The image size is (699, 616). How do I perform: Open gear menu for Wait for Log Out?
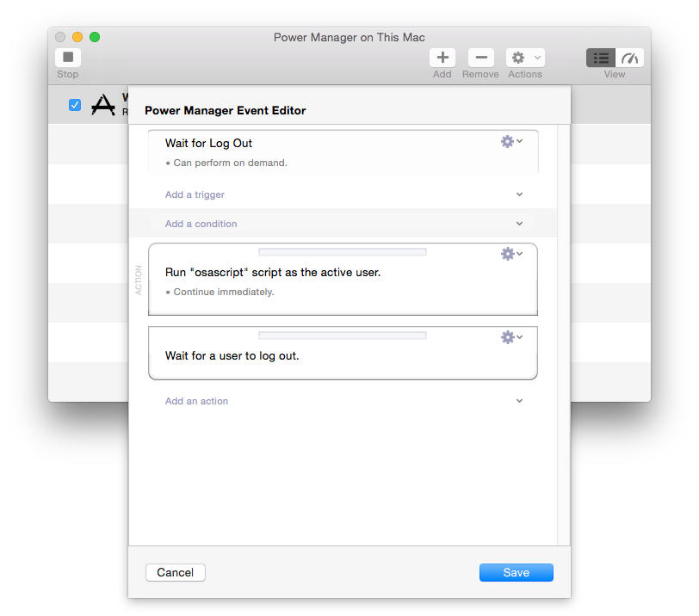(511, 142)
